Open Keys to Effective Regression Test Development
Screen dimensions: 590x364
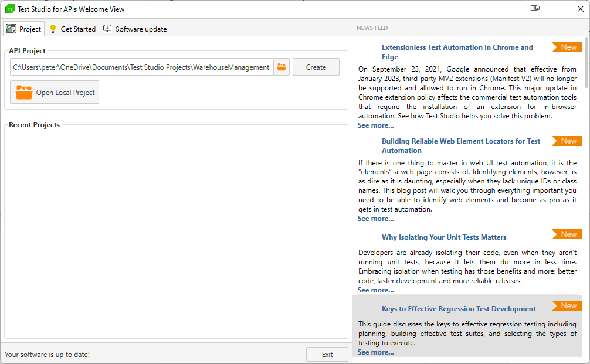[459, 309]
